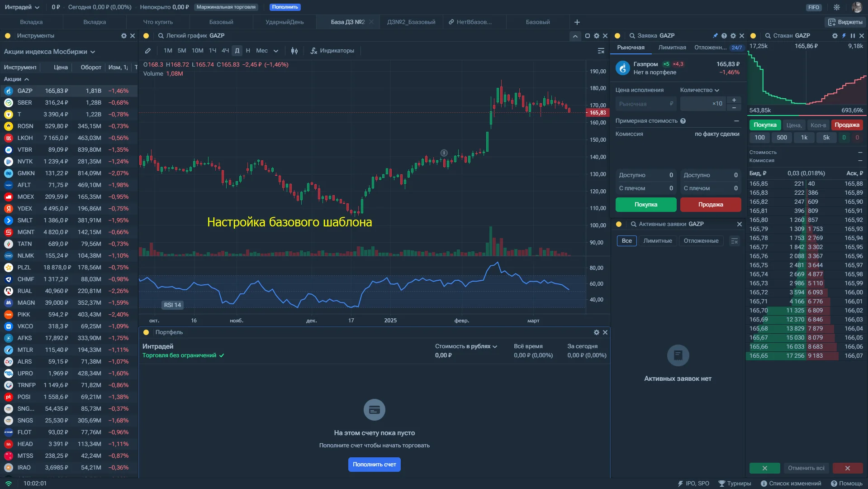Collapse the Акции group in instruments
This screenshot has height=489, width=868.
pos(16,79)
